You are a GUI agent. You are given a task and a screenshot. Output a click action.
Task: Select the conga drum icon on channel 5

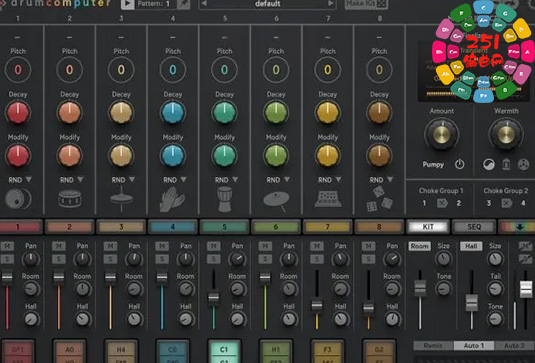(225, 199)
